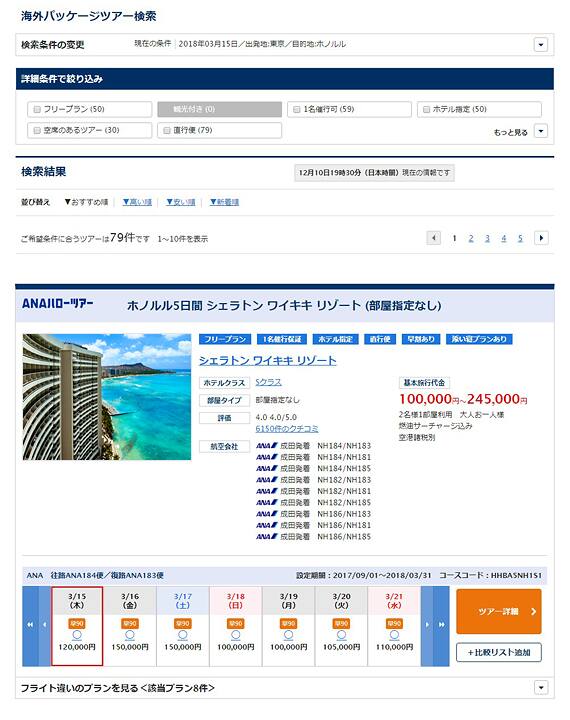Click the フリープラン tag badge
The image size is (570, 720).
(x=225, y=339)
